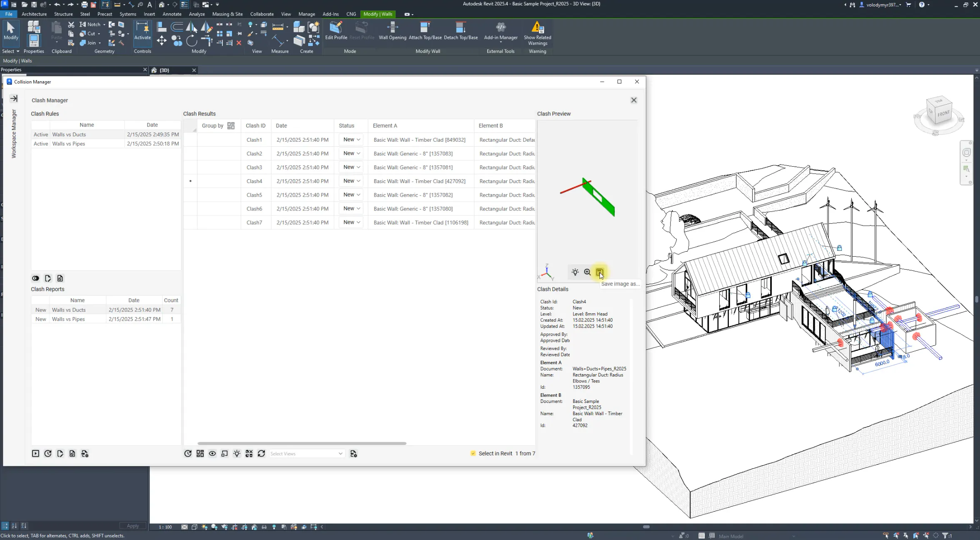Close the Clash Manager panel with X

click(x=633, y=100)
